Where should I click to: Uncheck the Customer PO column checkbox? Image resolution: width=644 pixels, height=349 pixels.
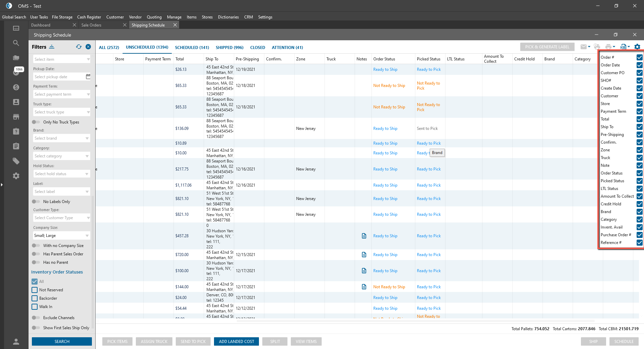click(x=639, y=73)
